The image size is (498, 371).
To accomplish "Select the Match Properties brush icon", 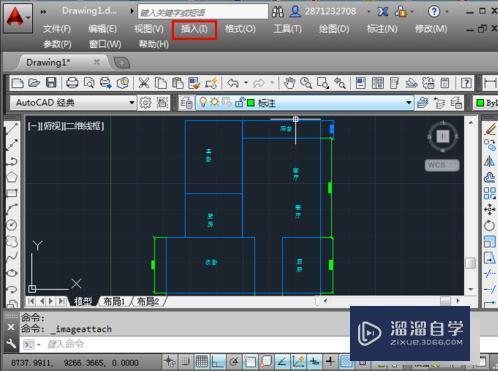I will [x=194, y=83].
